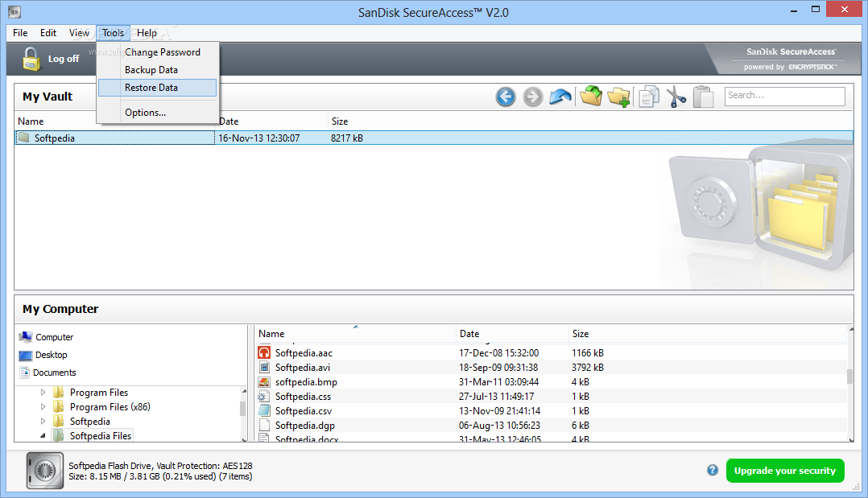
Task: Click the Softpedia.csv file icon
Action: pos(265,410)
